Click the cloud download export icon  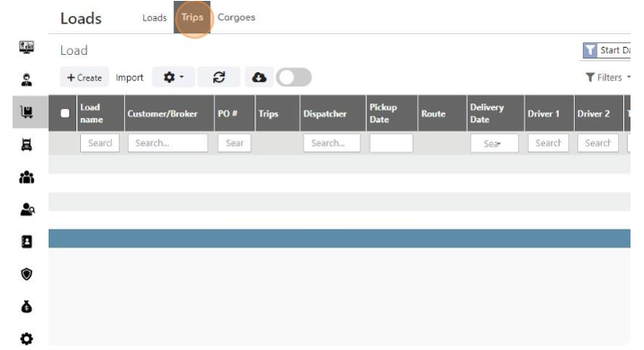pyautogui.click(x=259, y=77)
